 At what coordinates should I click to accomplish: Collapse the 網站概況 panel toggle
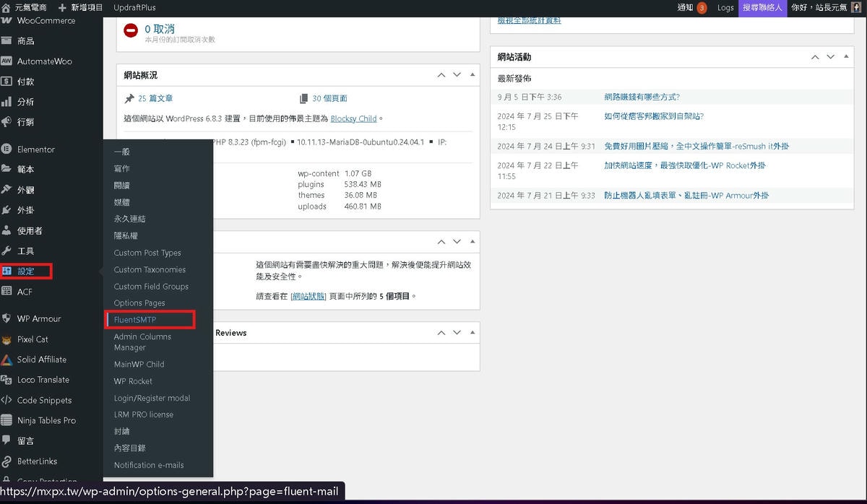coord(473,75)
